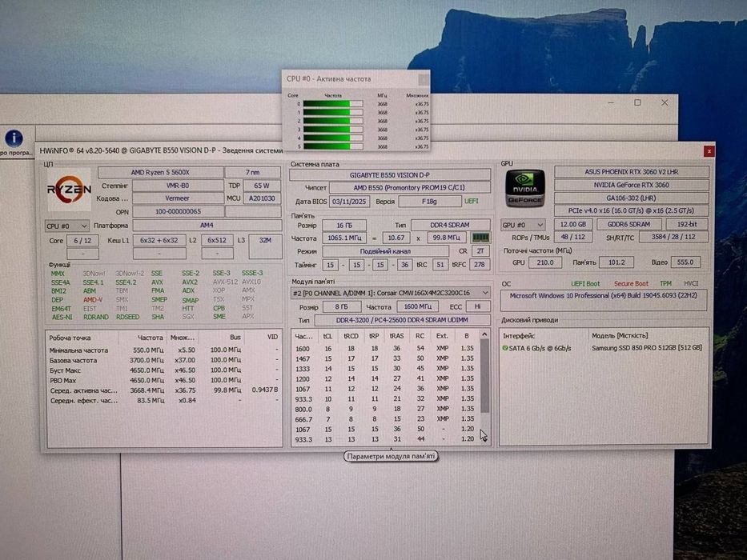Click the Secure Boot indicator

tap(631, 283)
